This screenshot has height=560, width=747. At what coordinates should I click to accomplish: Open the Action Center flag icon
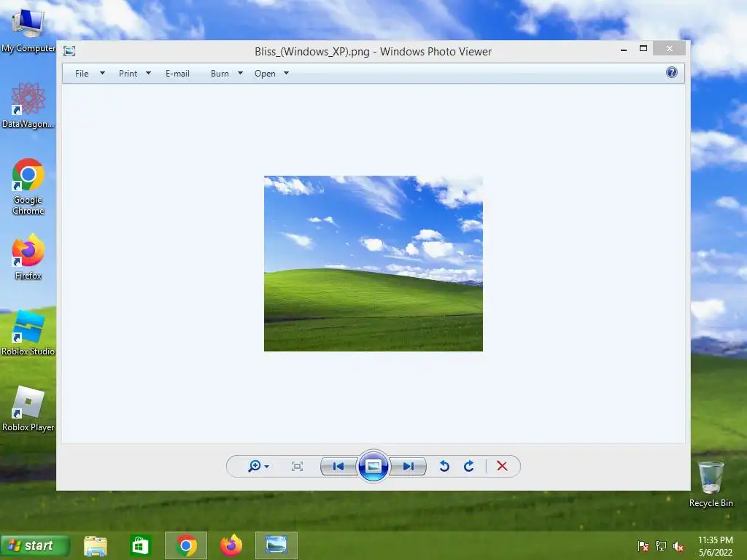(643, 546)
